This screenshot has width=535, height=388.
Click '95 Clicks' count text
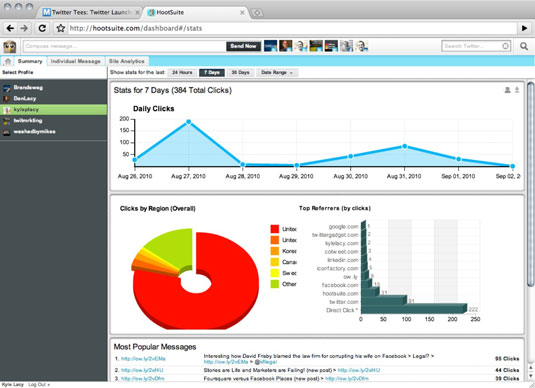(507, 359)
